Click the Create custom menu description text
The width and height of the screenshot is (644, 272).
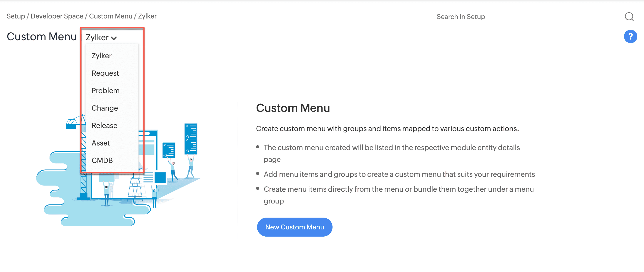pos(387,129)
